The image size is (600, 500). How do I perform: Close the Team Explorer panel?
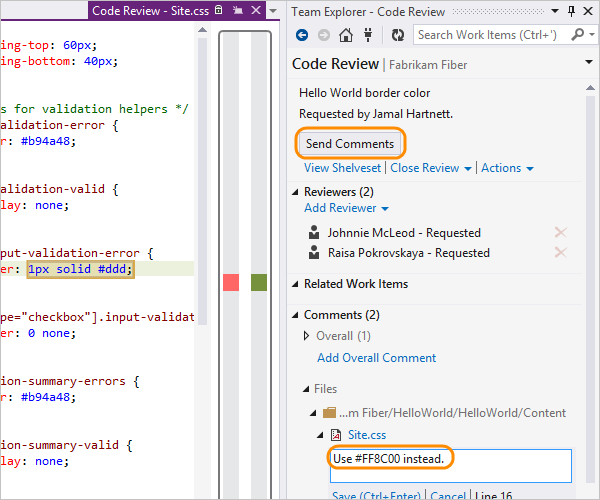(x=588, y=11)
